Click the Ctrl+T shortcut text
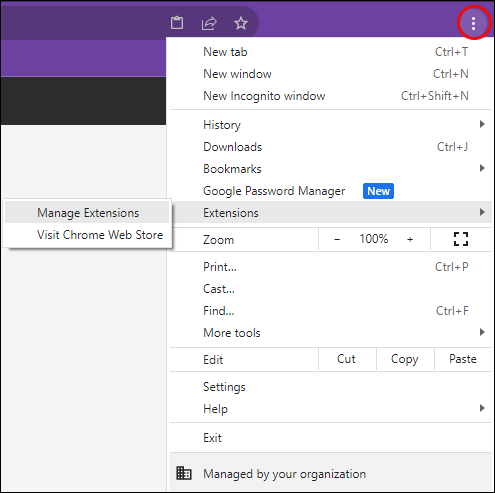The height and width of the screenshot is (493, 495). tap(452, 52)
